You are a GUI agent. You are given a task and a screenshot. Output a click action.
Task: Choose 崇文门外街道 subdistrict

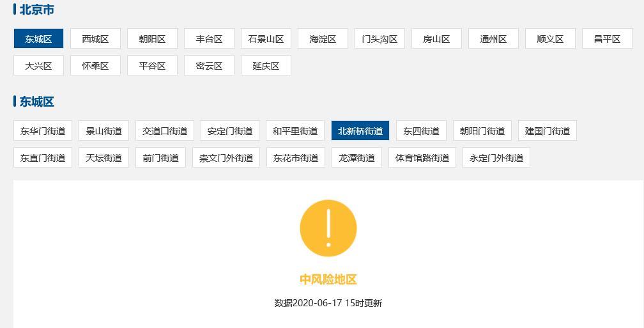click(226, 157)
